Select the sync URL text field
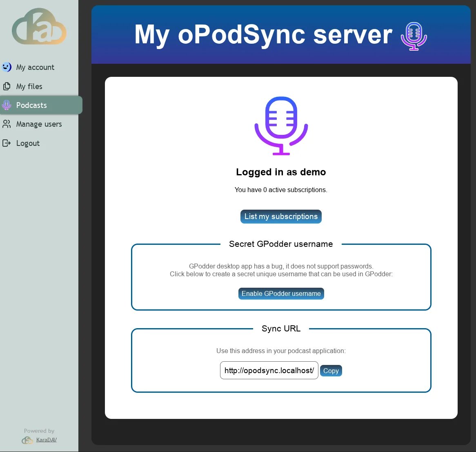This screenshot has height=452, width=476. 269,370
